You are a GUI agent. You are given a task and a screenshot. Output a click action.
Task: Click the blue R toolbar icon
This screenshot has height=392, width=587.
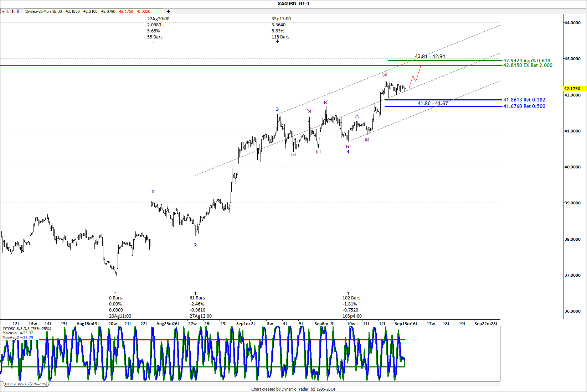pos(18,11)
